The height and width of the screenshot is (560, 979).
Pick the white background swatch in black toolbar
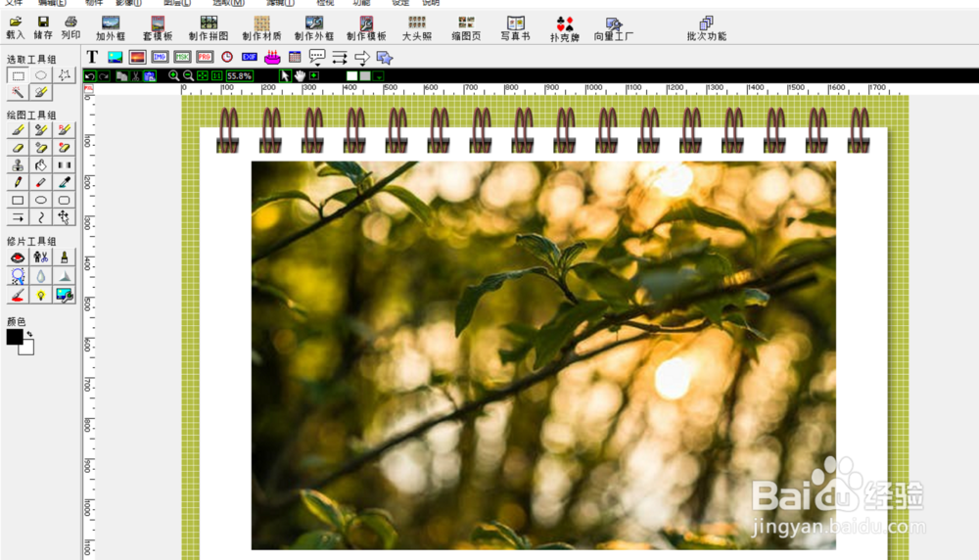pos(352,76)
